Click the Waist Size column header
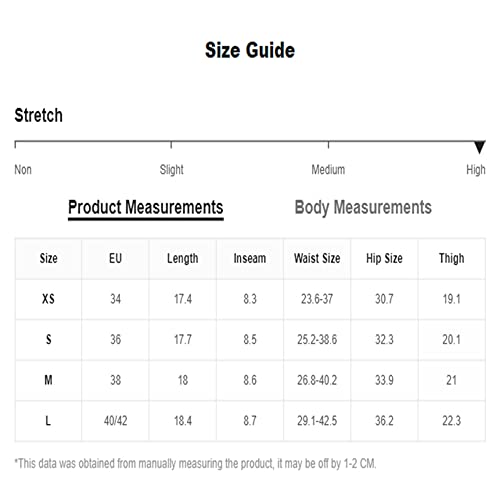The image size is (500, 500). click(x=317, y=258)
